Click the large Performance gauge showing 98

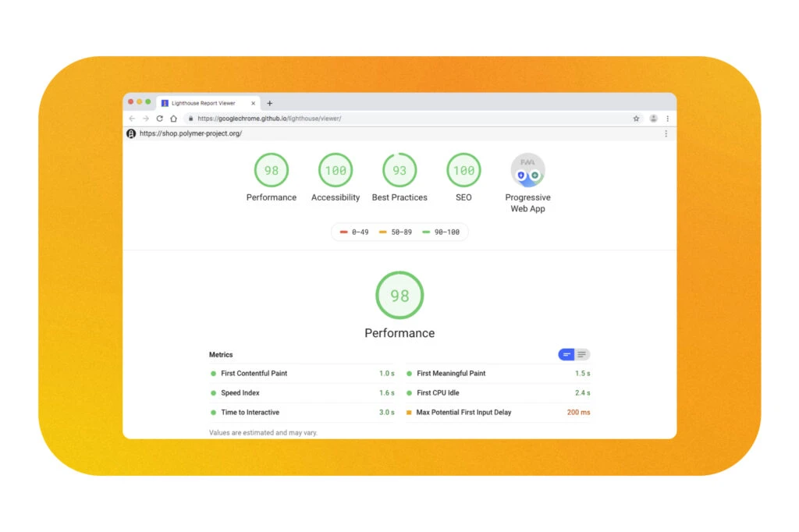click(399, 296)
